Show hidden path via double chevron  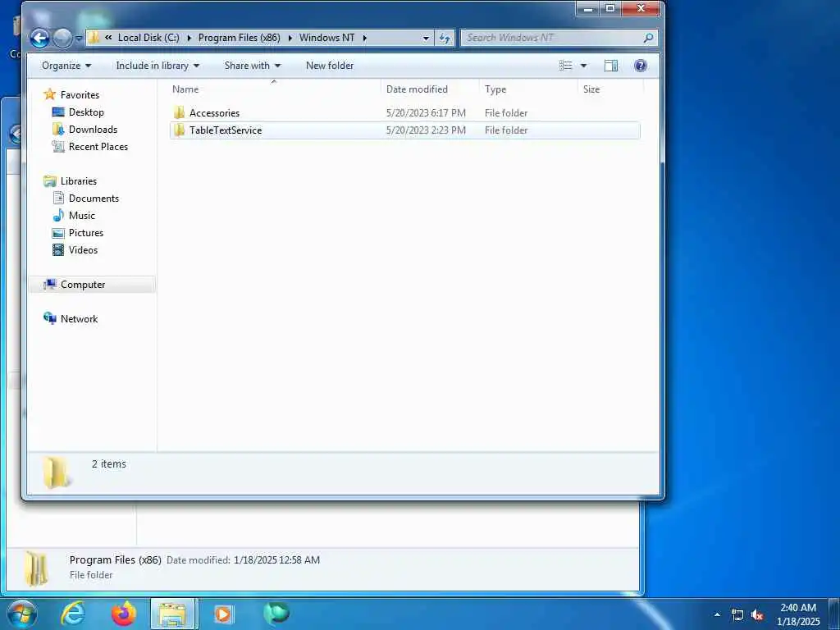(109, 38)
